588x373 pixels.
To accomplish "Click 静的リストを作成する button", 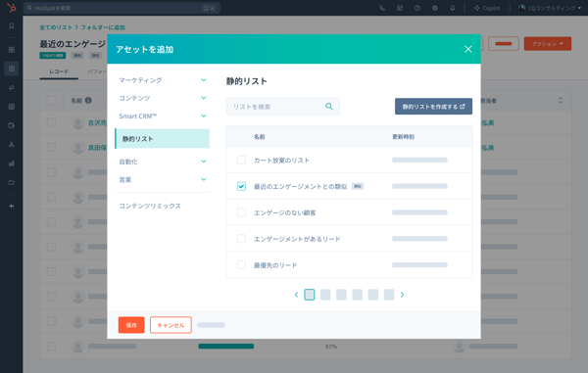I will pos(433,107).
